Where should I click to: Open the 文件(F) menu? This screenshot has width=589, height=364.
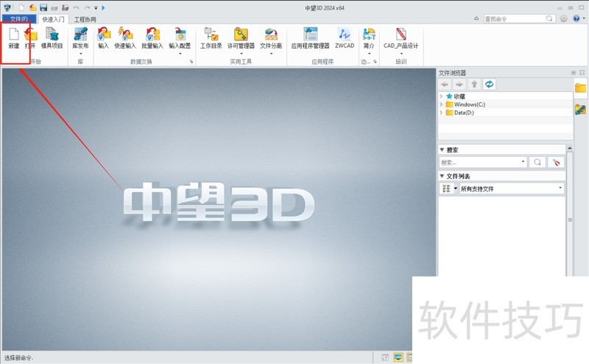coord(19,19)
